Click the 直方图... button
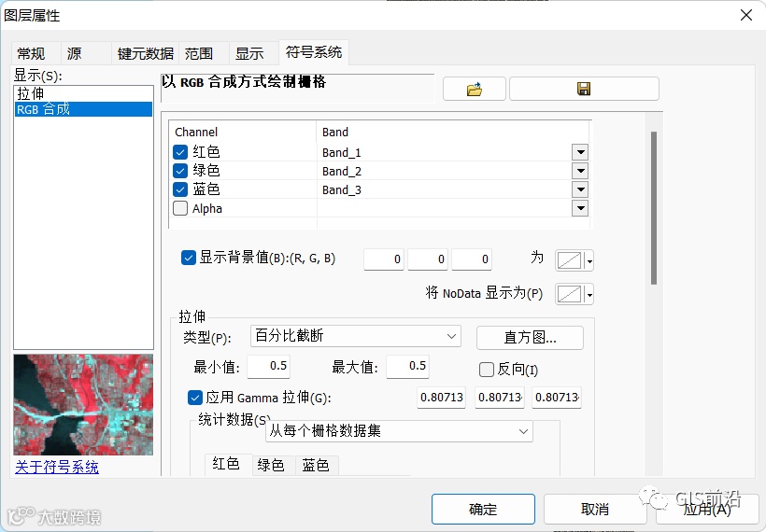 pos(530,338)
